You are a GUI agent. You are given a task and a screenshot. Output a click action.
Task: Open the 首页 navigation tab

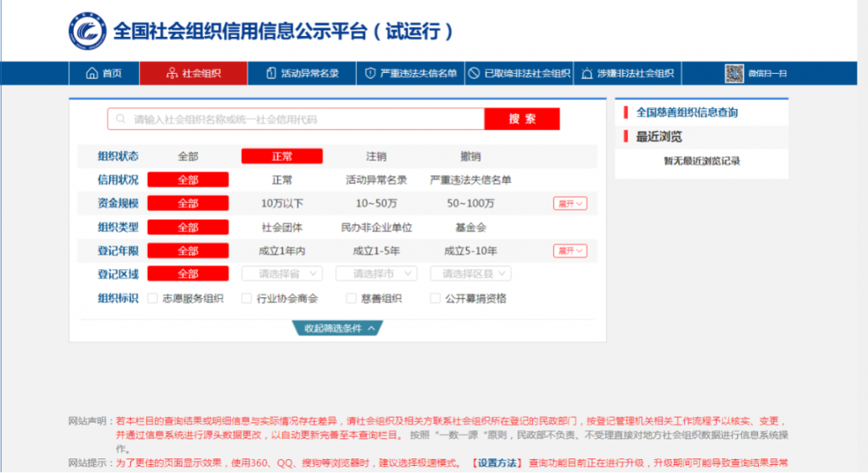coord(104,74)
